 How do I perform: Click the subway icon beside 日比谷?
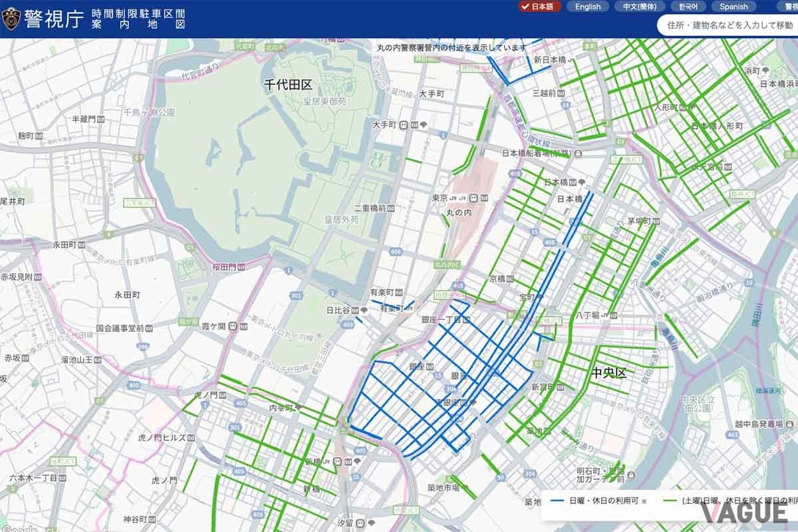[x=355, y=311]
